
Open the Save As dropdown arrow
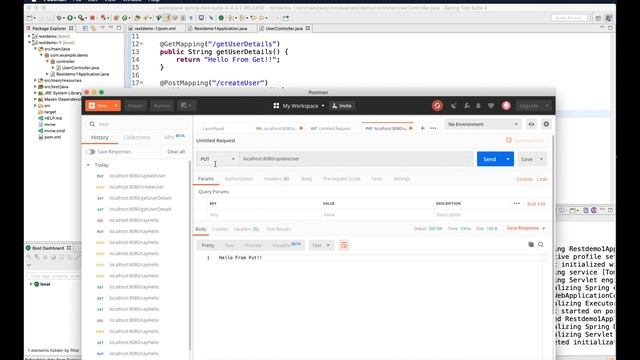tap(542, 159)
